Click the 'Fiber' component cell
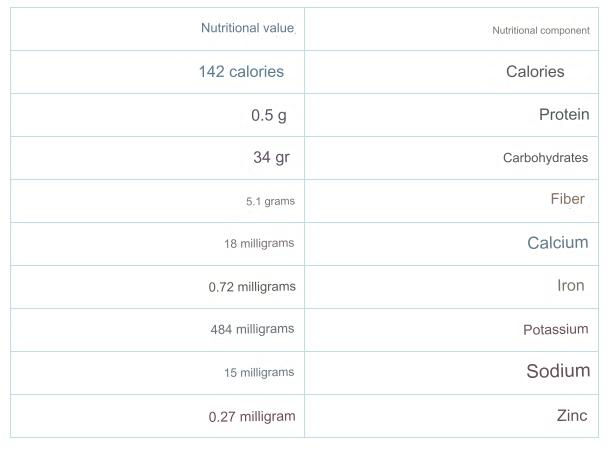The height and width of the screenshot is (450, 610). [567, 200]
